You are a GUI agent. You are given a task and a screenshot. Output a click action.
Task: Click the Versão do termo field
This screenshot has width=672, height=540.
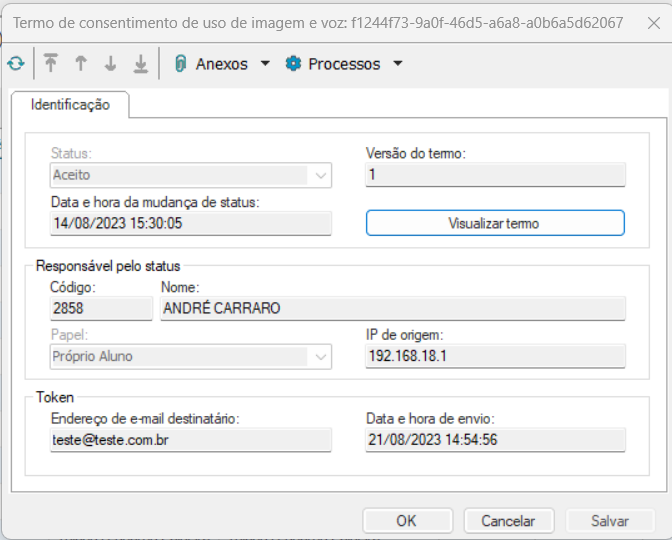click(x=495, y=174)
